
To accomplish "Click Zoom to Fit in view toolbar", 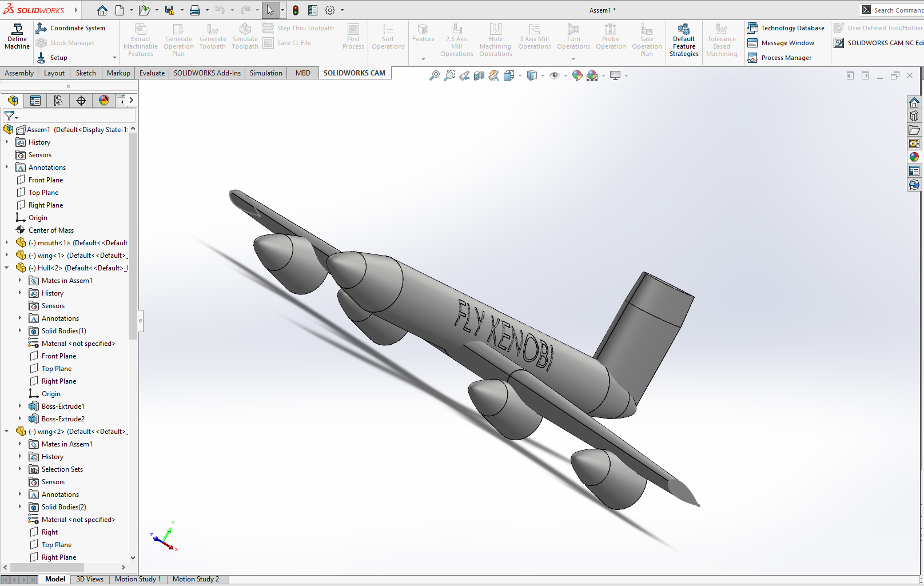I will point(435,75).
